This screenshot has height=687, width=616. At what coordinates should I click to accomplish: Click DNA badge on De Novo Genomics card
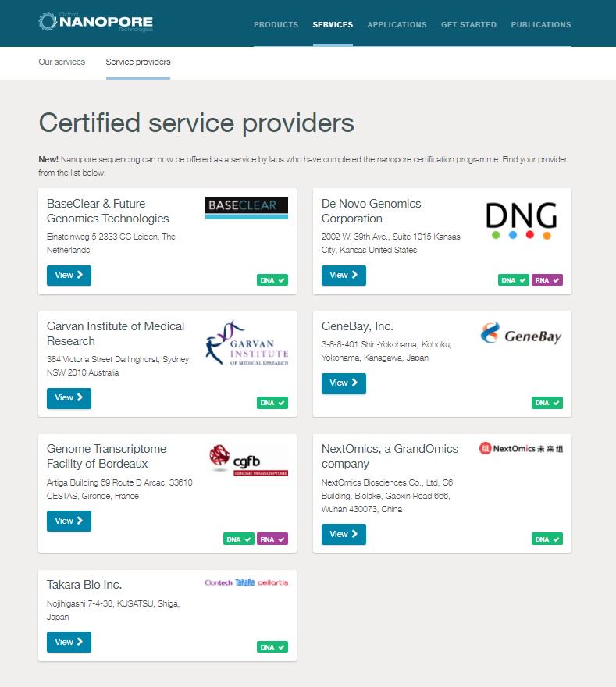click(x=514, y=280)
